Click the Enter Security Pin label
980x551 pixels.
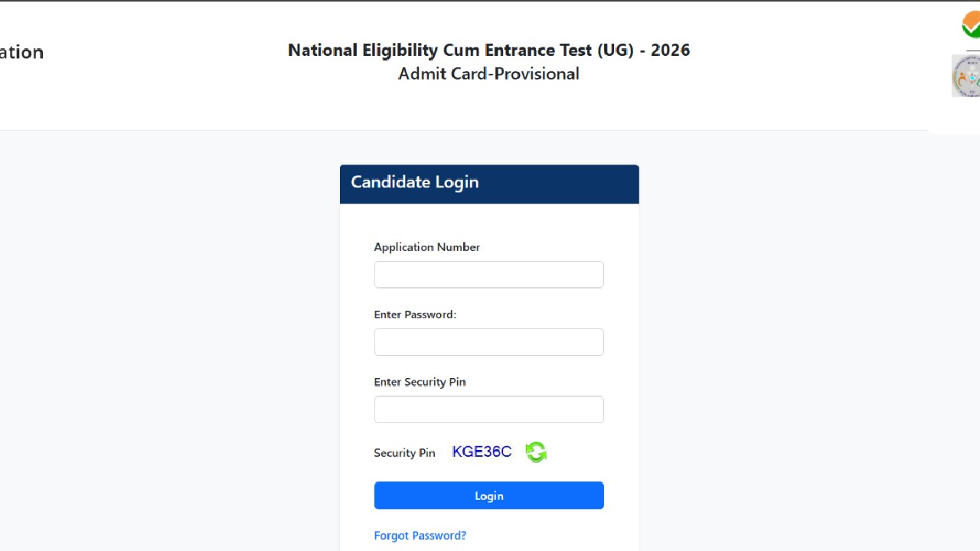[x=420, y=381]
